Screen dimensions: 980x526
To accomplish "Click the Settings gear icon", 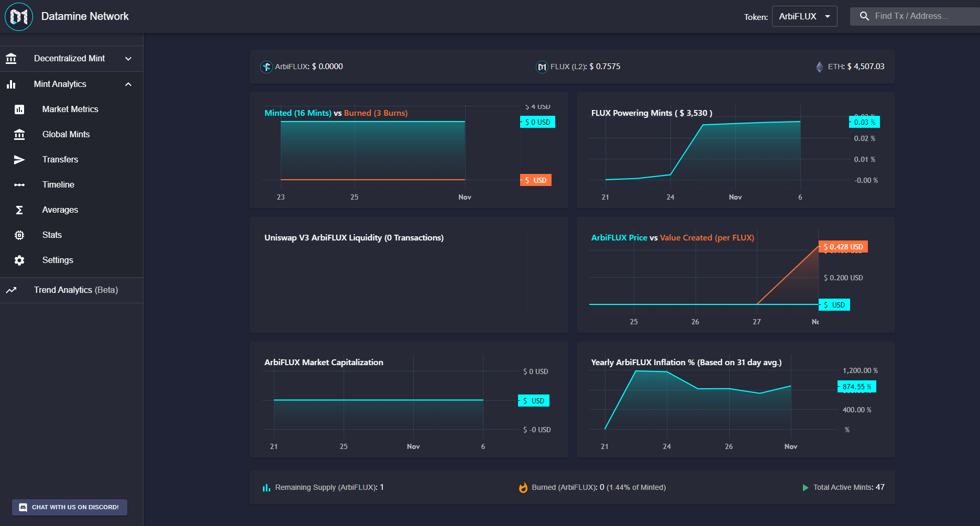I will [x=19, y=260].
